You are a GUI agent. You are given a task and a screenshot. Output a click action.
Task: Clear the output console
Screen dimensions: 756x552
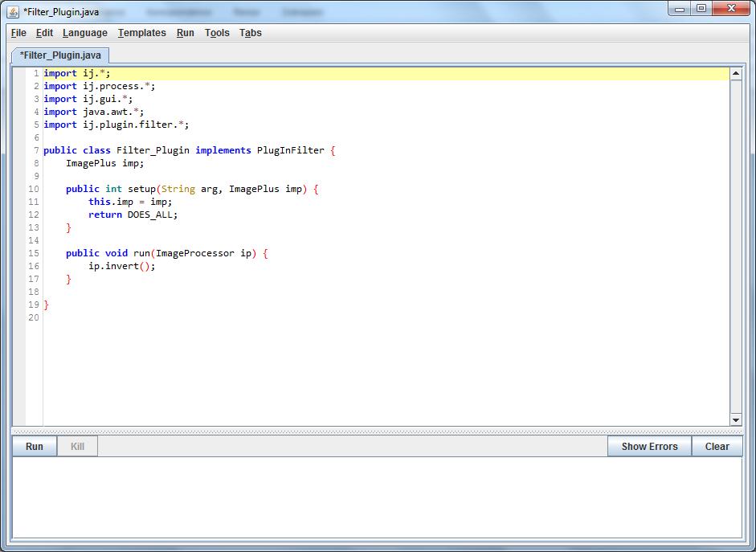click(717, 447)
